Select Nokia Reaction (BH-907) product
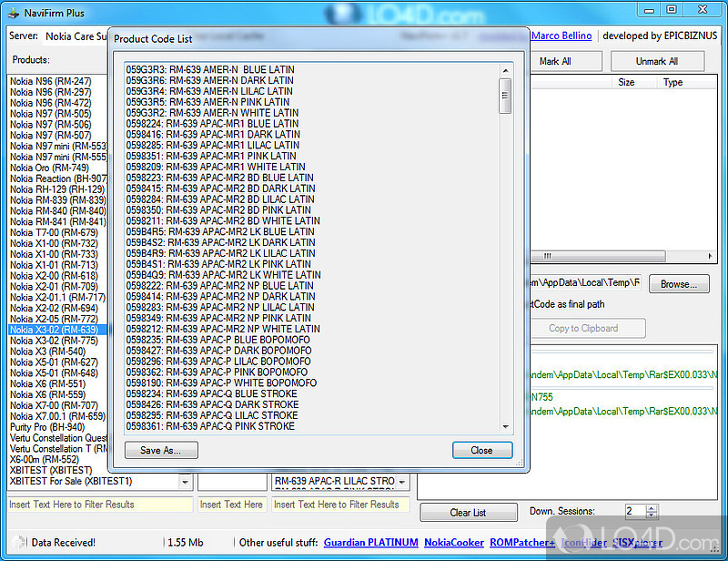The height and width of the screenshot is (561, 728). 58,178
